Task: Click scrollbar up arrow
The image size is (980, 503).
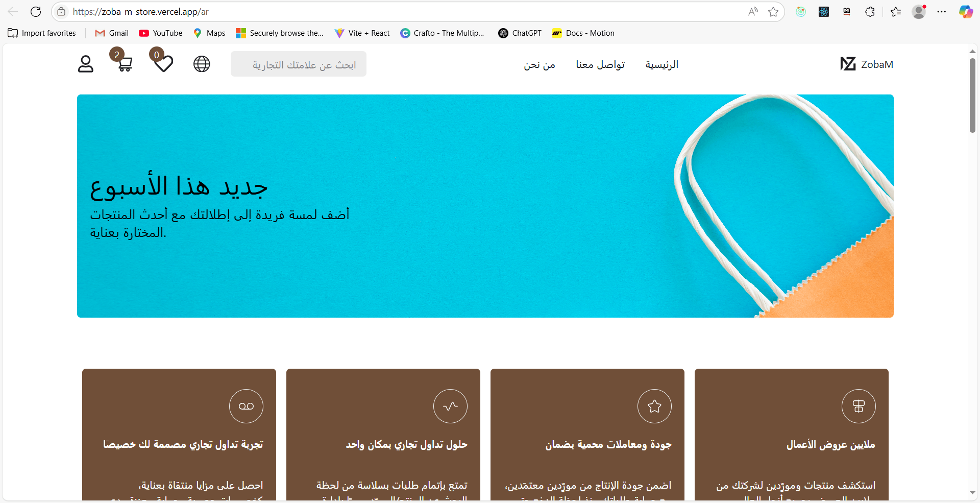Action: click(x=972, y=51)
